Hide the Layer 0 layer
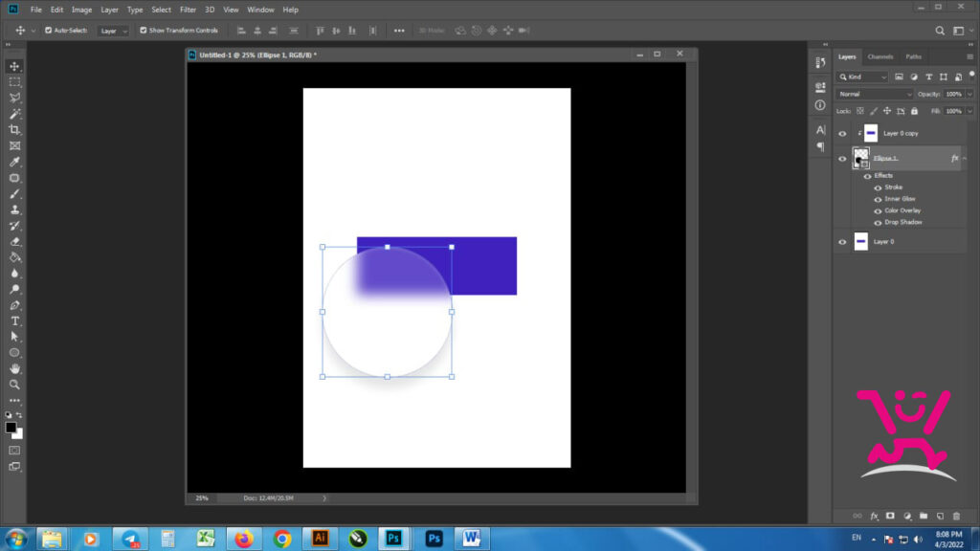The image size is (980, 551). point(842,242)
